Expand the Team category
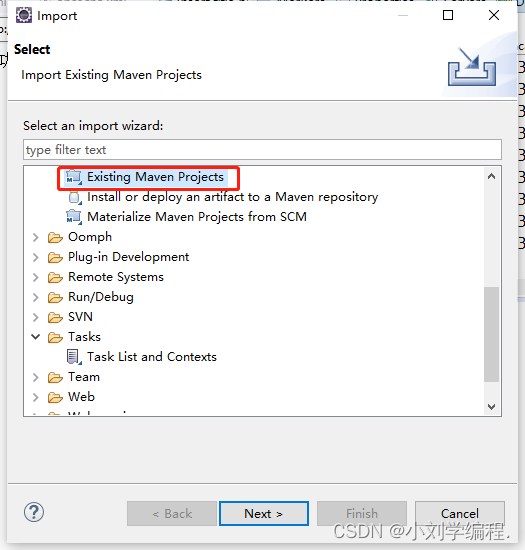The image size is (525, 550). tap(35, 377)
